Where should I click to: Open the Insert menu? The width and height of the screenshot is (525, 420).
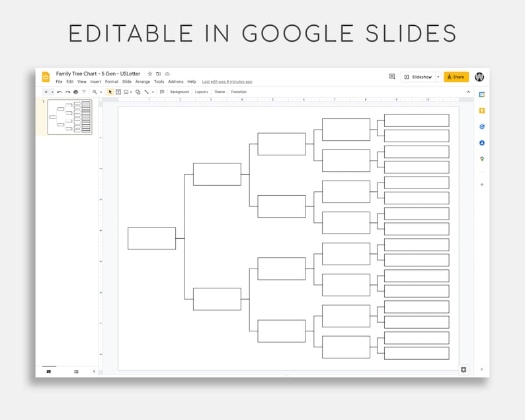click(95, 82)
